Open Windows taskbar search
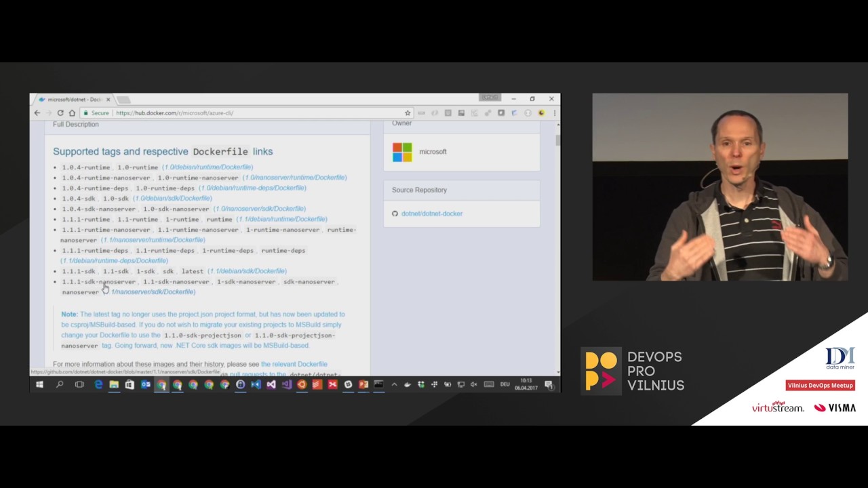The width and height of the screenshot is (868, 488). 60,385
